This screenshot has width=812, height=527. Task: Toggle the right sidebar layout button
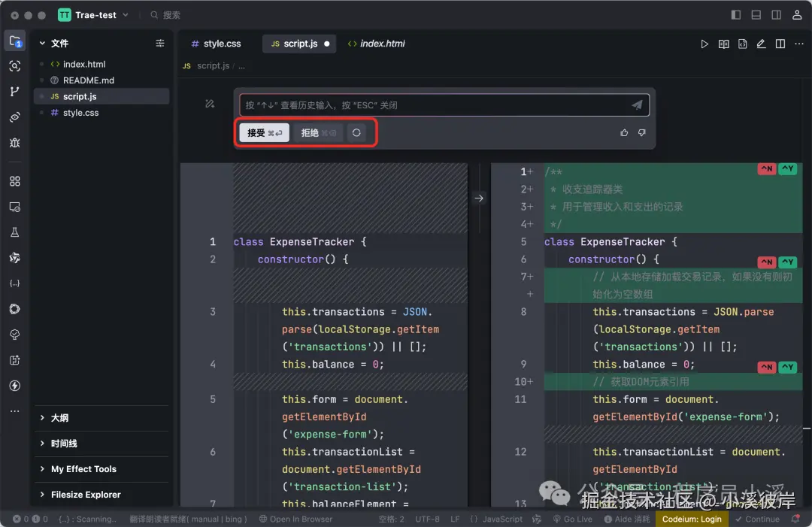pos(776,15)
